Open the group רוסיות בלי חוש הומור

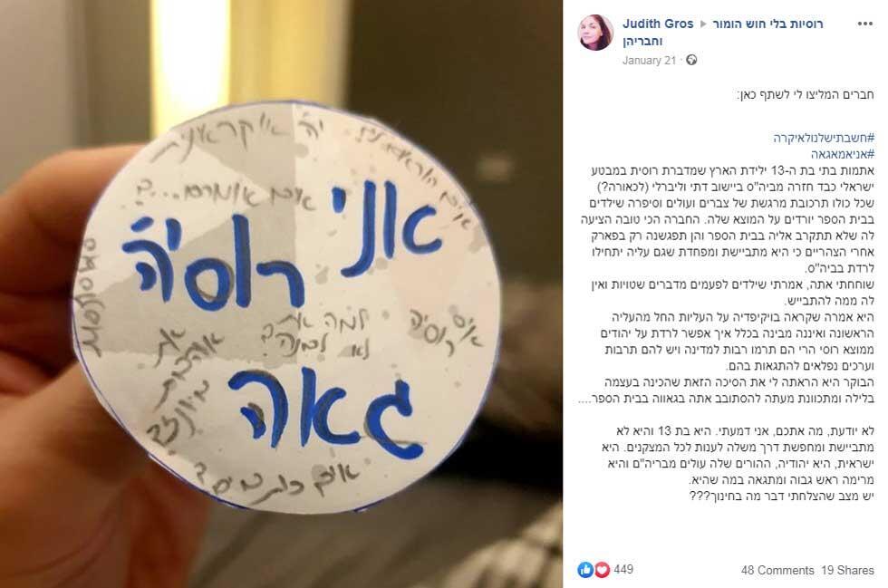click(x=767, y=24)
